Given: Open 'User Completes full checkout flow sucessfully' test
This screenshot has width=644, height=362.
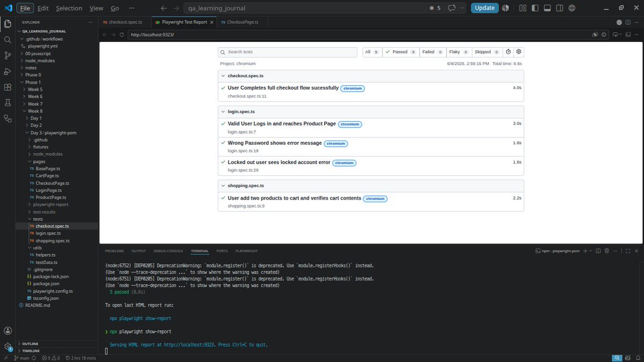Looking at the screenshot, I should [x=283, y=88].
